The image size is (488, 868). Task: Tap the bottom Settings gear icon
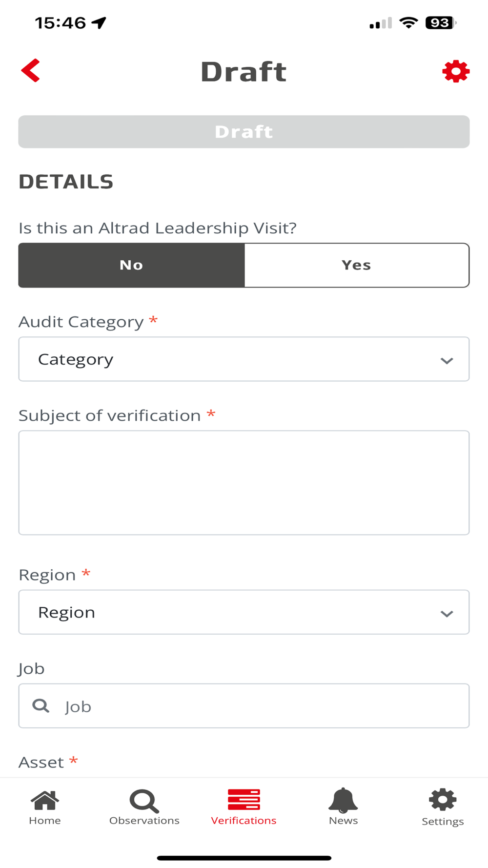443,800
